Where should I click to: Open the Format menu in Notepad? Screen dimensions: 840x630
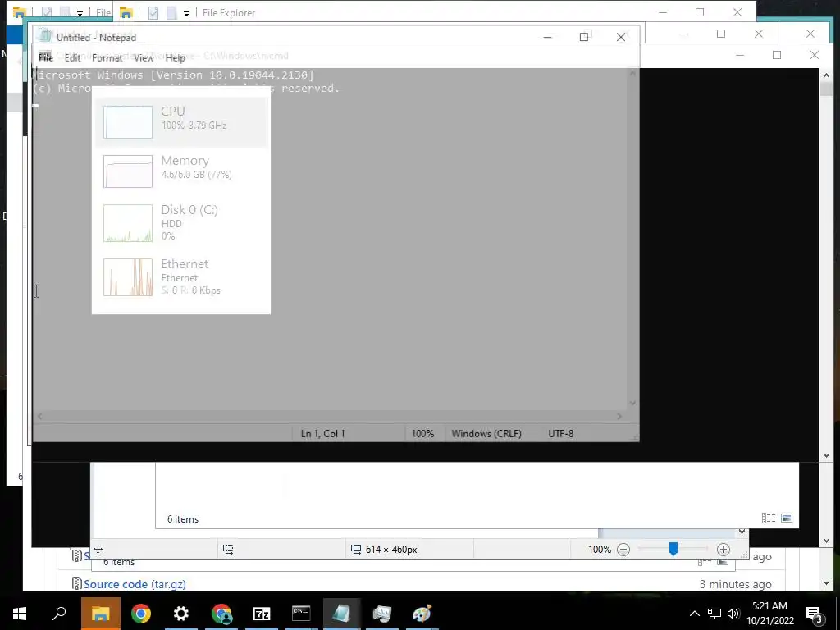(x=107, y=57)
